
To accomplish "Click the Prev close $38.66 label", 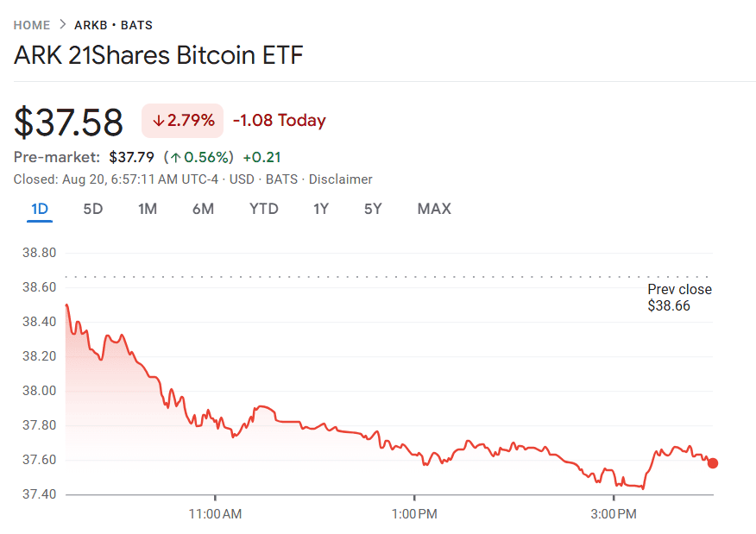I will [x=679, y=298].
